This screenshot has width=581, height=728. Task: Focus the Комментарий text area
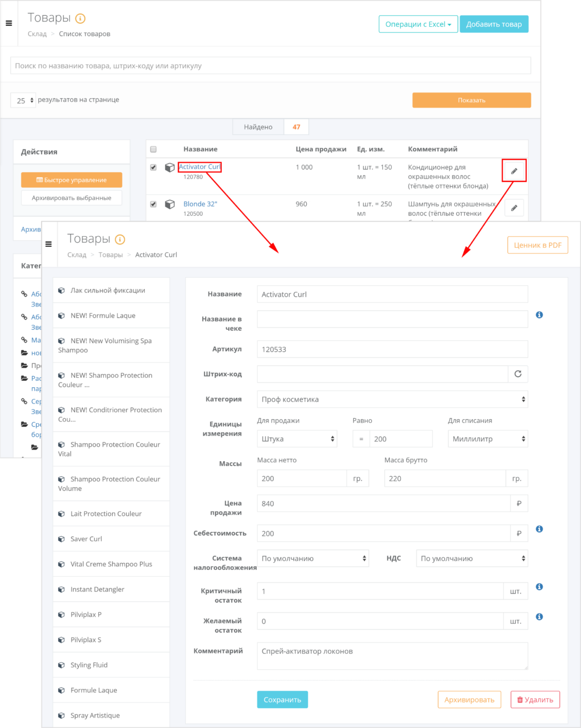(x=393, y=656)
